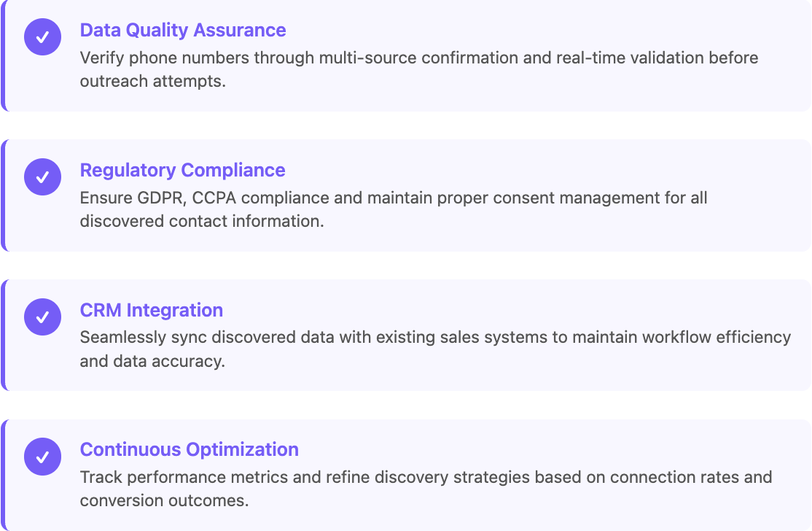Screen dimensions: 812x531
Task: Click the text 'conversion outcomes.'
Action: tap(164, 501)
